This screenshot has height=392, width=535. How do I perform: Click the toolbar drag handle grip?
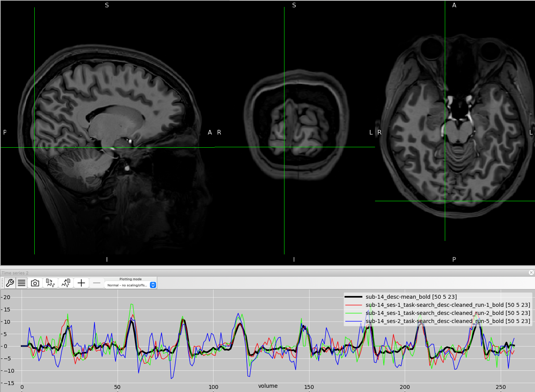pos(2,283)
